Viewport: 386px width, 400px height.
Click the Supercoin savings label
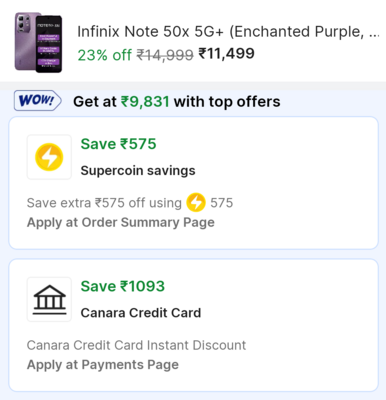[x=138, y=171]
